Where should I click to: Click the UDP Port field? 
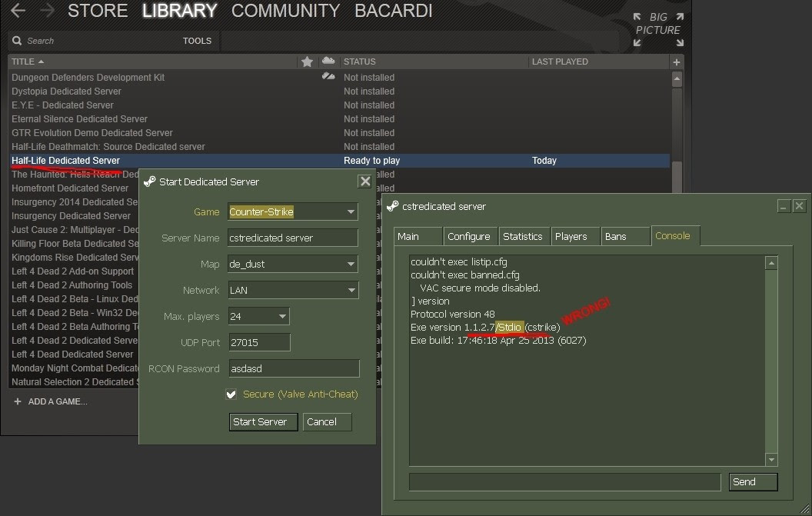coord(259,342)
